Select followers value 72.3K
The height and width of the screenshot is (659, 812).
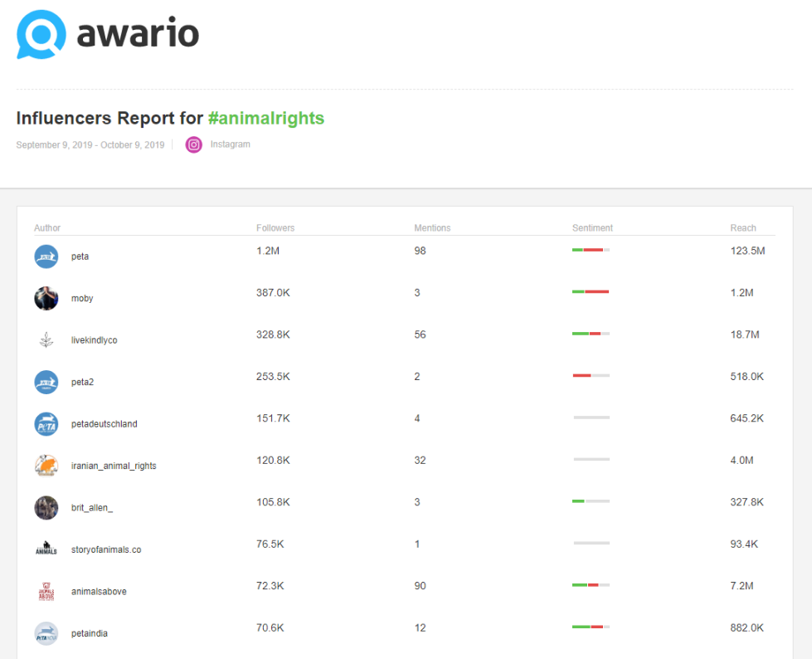(x=270, y=586)
